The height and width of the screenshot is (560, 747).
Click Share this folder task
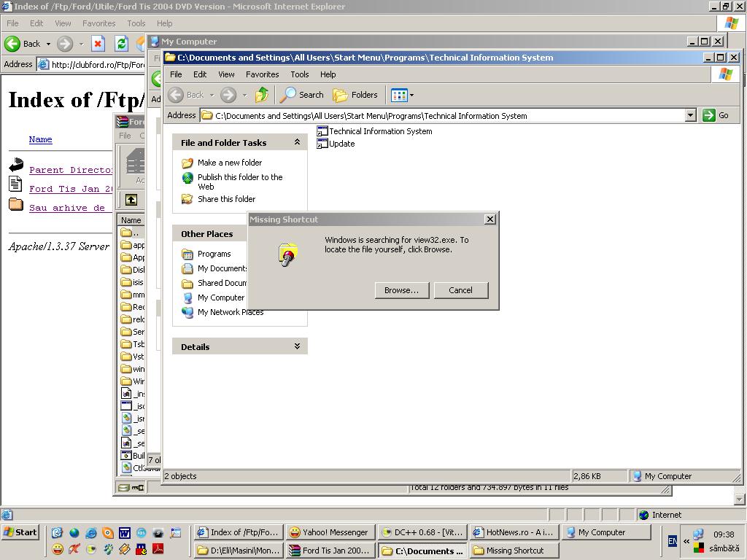click(x=226, y=199)
